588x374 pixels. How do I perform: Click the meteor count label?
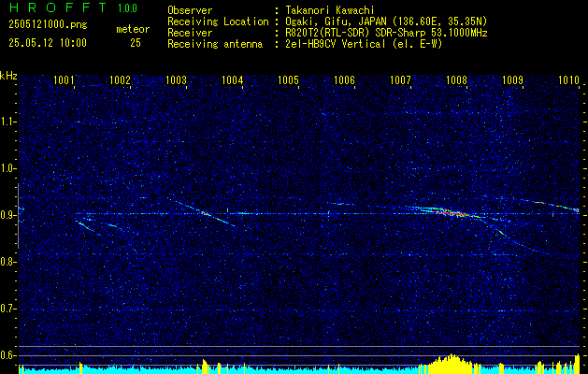click(x=133, y=29)
